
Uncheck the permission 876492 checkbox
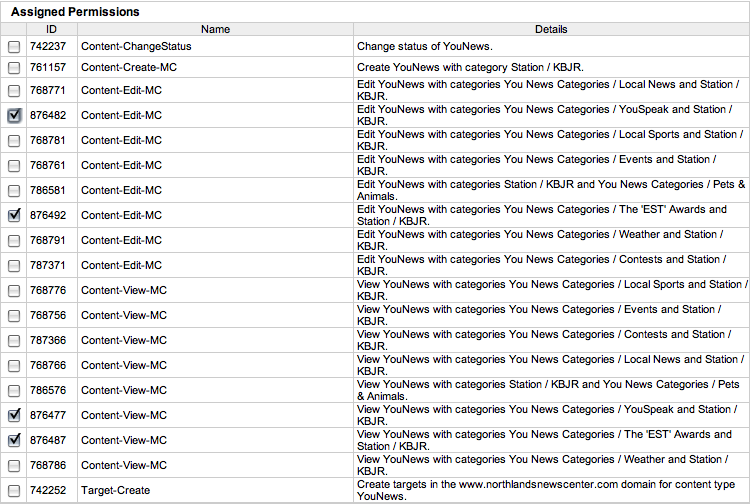click(x=14, y=215)
